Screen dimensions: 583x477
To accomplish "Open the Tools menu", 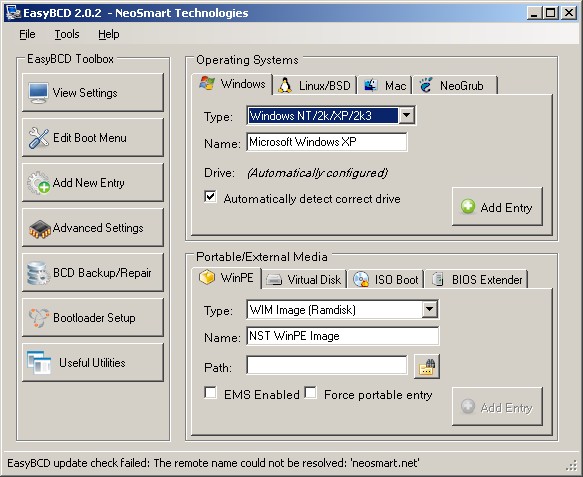I will (x=67, y=35).
